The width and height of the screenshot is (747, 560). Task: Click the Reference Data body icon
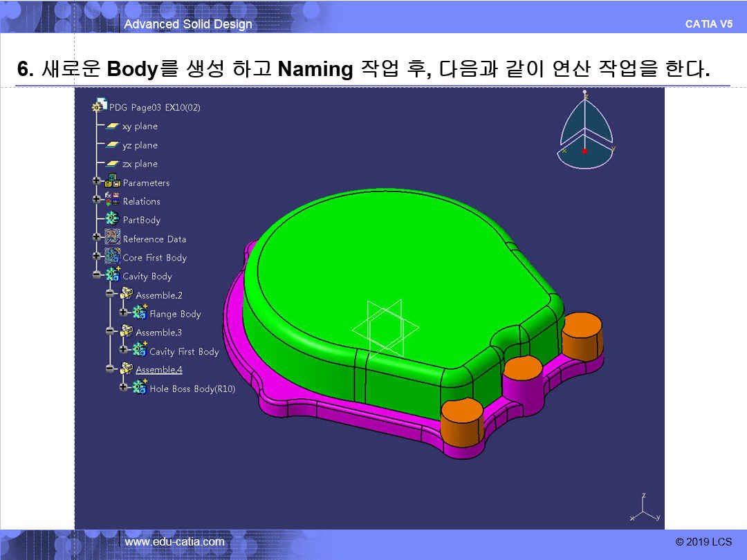pyautogui.click(x=112, y=239)
